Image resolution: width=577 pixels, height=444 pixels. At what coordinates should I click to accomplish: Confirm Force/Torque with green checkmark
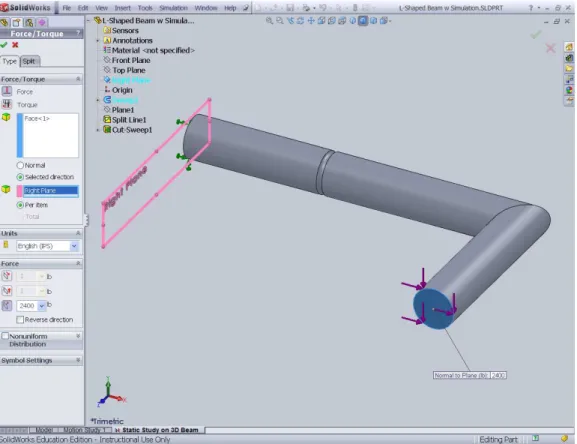pos(4,45)
